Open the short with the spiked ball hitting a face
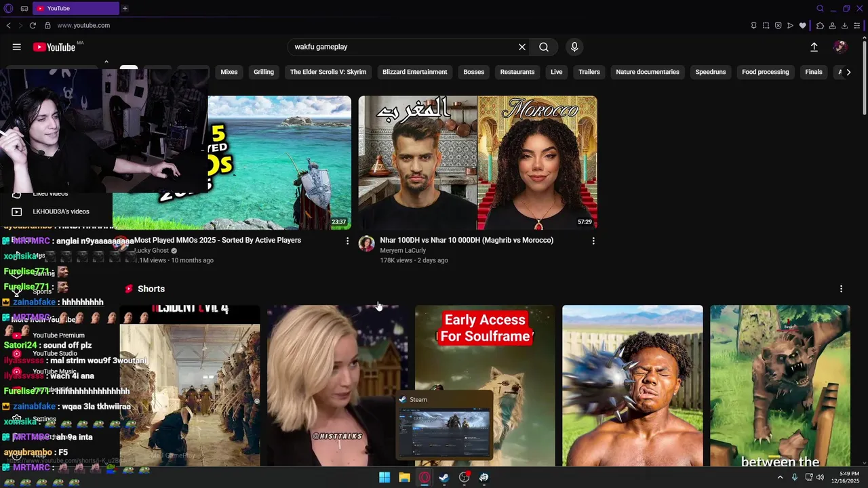Image resolution: width=868 pixels, height=488 pixels. [633, 386]
